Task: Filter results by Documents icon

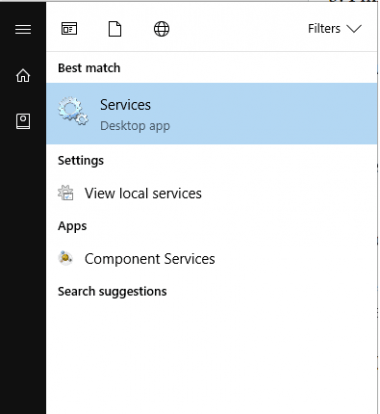Action: coord(115,29)
